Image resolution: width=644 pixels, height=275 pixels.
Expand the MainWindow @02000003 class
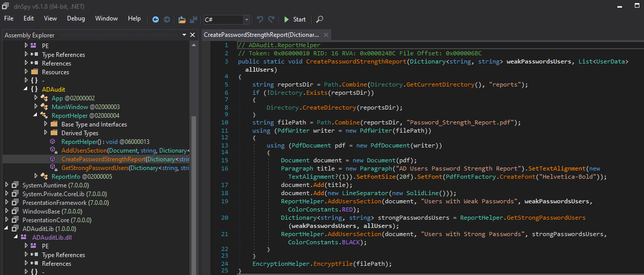coord(36,107)
